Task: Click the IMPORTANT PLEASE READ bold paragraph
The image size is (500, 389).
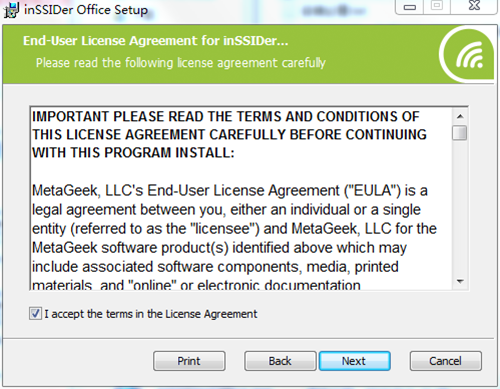Action: click(229, 135)
